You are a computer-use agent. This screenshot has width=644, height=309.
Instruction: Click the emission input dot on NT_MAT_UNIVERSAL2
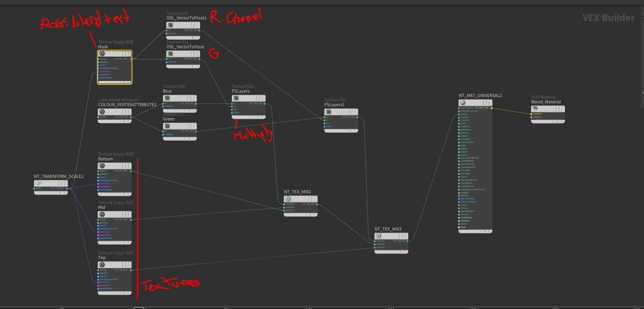(459, 221)
